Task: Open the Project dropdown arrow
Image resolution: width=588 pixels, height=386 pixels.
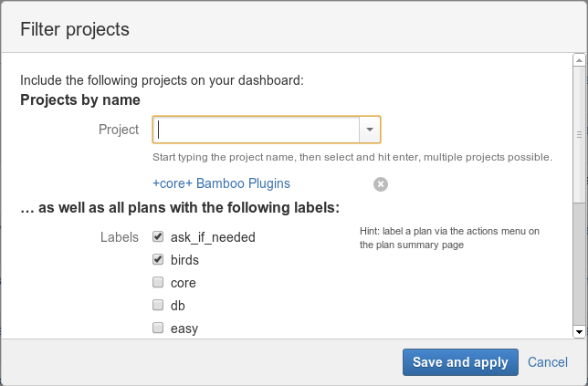Action: [370, 130]
